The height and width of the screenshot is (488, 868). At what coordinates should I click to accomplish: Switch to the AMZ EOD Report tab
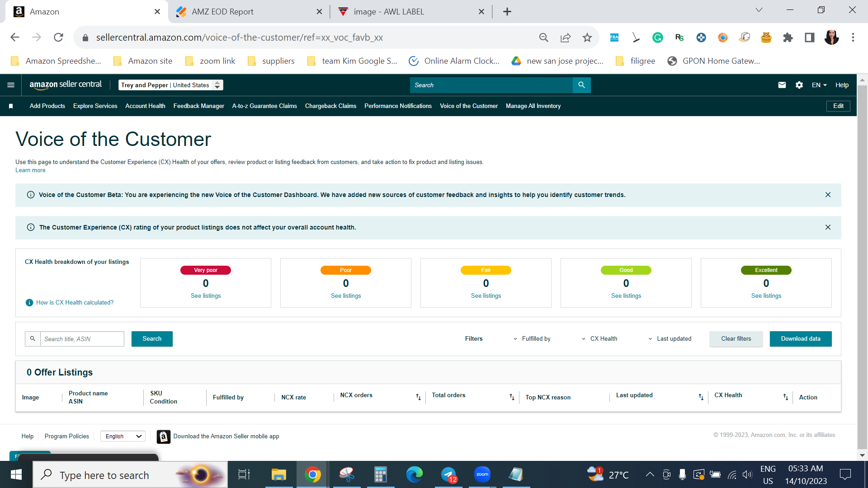pyautogui.click(x=249, y=12)
